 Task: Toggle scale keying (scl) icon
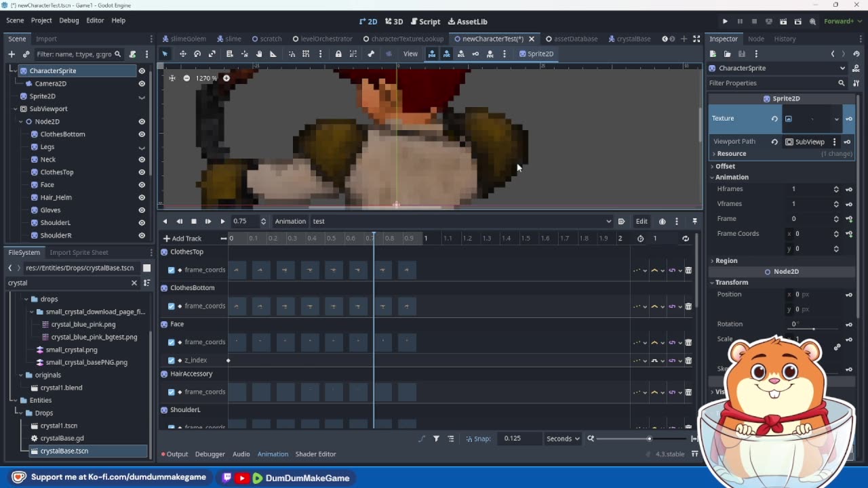pos(461,54)
